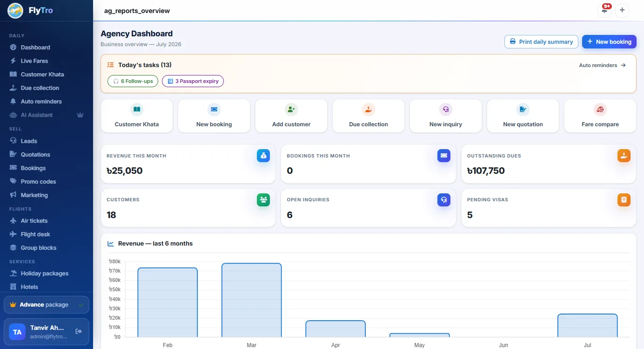The height and width of the screenshot is (349, 644).
Task: Click the Advance package badge
Action: [47, 305]
